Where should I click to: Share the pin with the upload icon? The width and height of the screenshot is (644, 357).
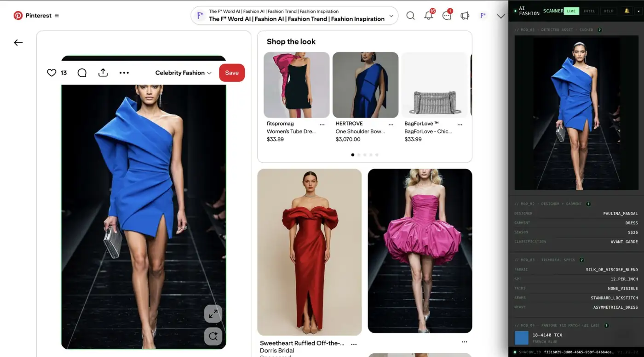[x=103, y=73]
